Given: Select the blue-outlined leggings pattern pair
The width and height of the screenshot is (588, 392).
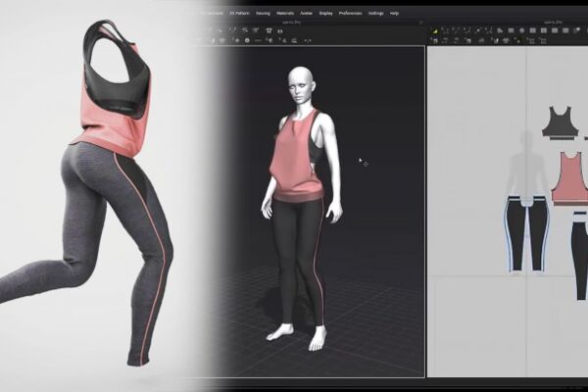Looking at the screenshot, I should tap(527, 232).
